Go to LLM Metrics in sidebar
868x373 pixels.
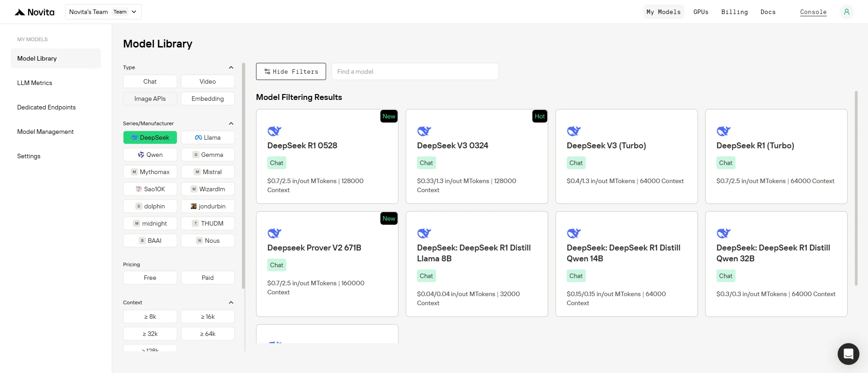[x=56, y=83]
